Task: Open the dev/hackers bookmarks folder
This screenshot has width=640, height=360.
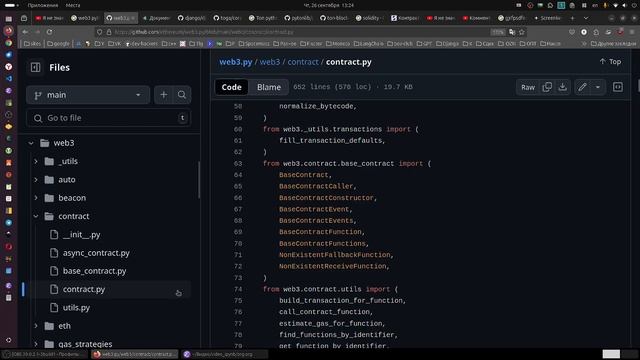Action: tap(141, 44)
